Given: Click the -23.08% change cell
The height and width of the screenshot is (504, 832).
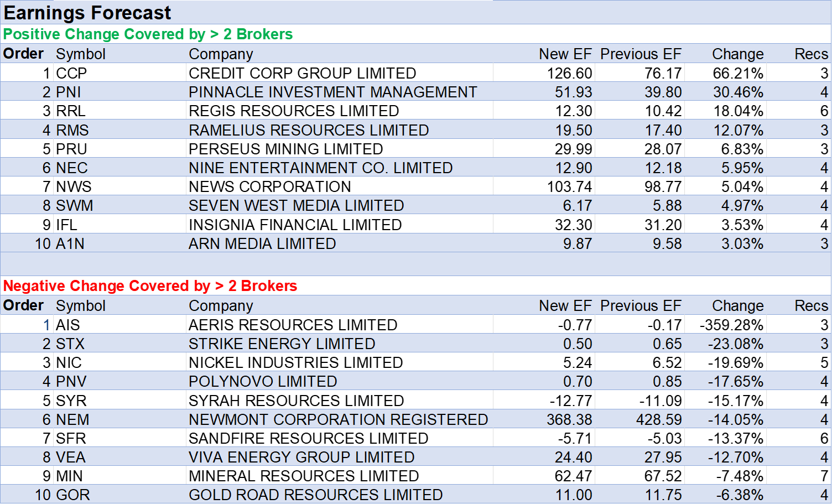Looking at the screenshot, I should tap(735, 344).
